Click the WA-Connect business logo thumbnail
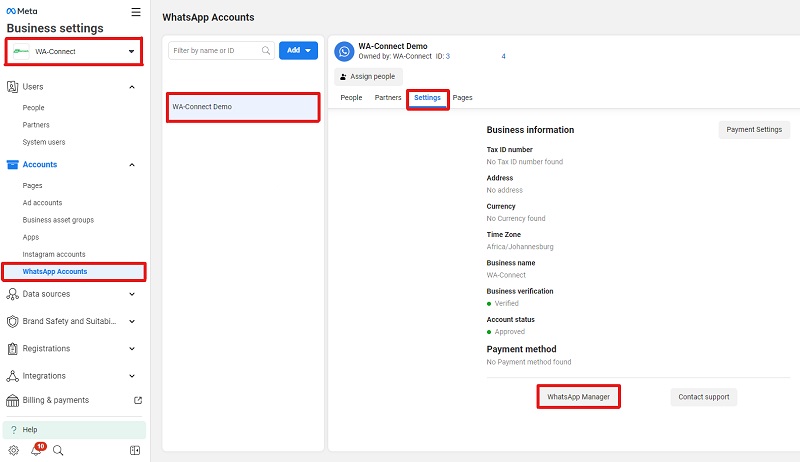The width and height of the screenshot is (800, 462). (21, 51)
